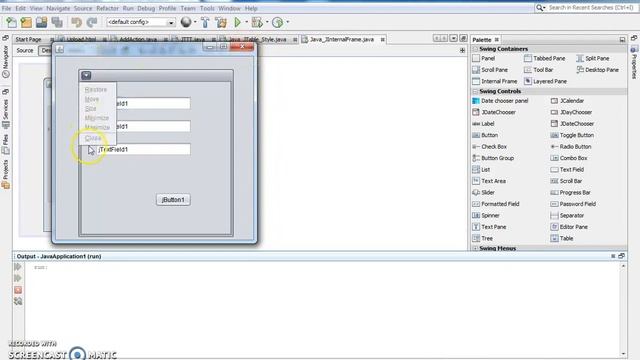Switch to the Java_JInternalFrame.java tab
The width and height of the screenshot is (640, 360).
pyautogui.click(x=342, y=40)
